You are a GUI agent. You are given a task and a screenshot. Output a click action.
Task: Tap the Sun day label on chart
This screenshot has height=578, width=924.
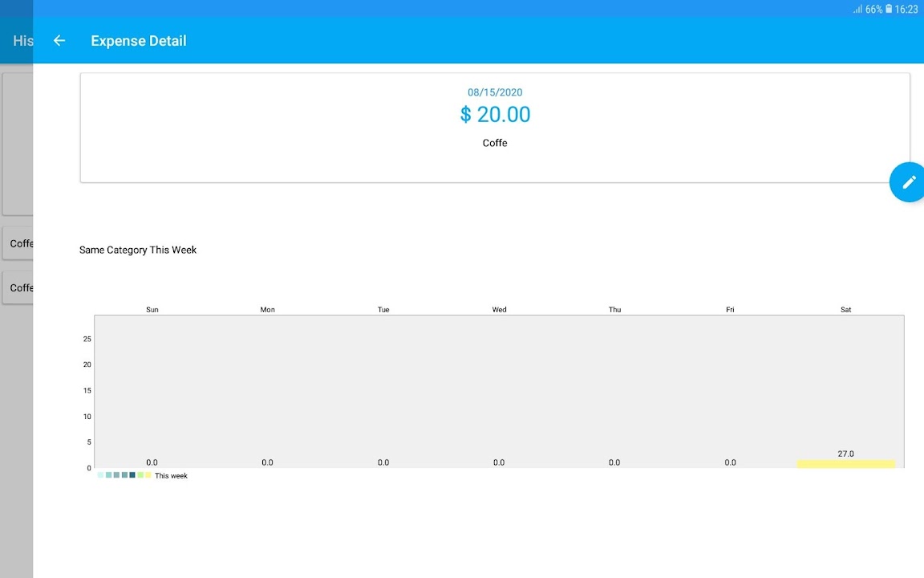[152, 310]
